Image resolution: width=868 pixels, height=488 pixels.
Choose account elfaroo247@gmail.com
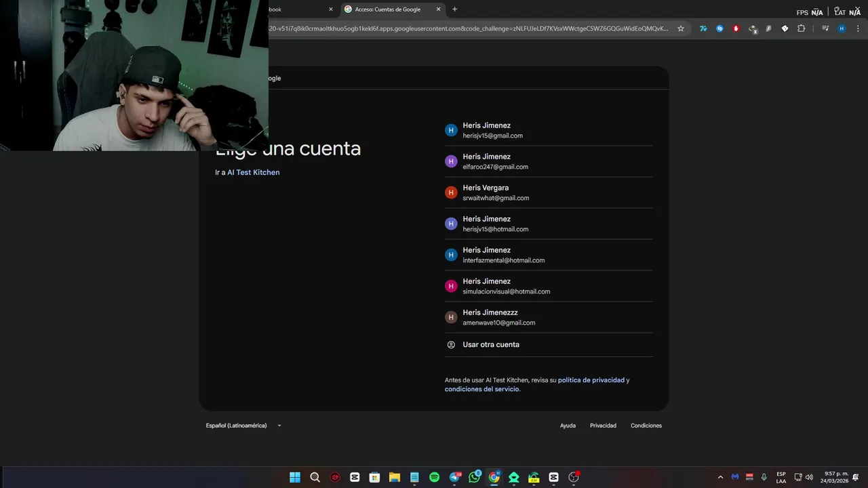click(x=549, y=161)
